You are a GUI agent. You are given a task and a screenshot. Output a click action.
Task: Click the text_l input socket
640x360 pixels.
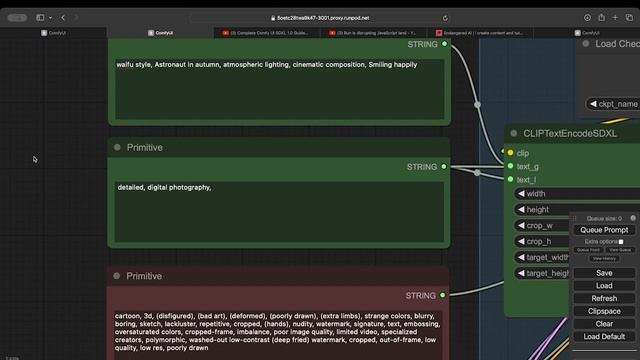coord(510,179)
